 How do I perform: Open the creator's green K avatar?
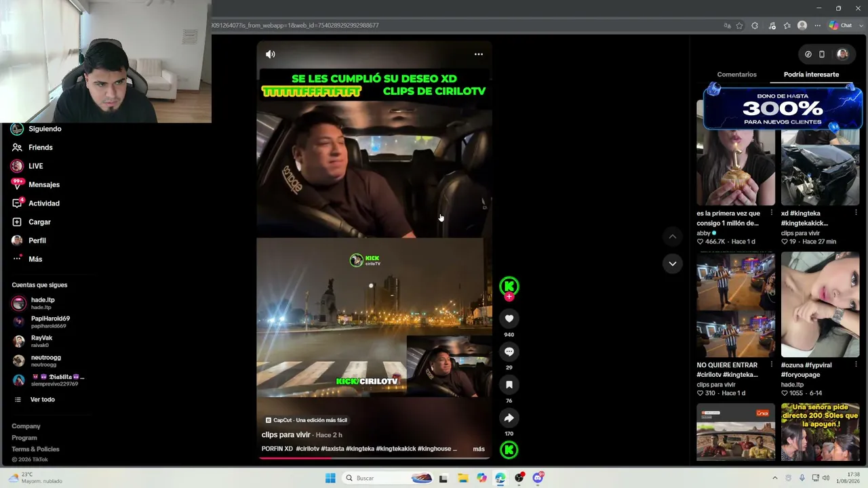[509, 286]
